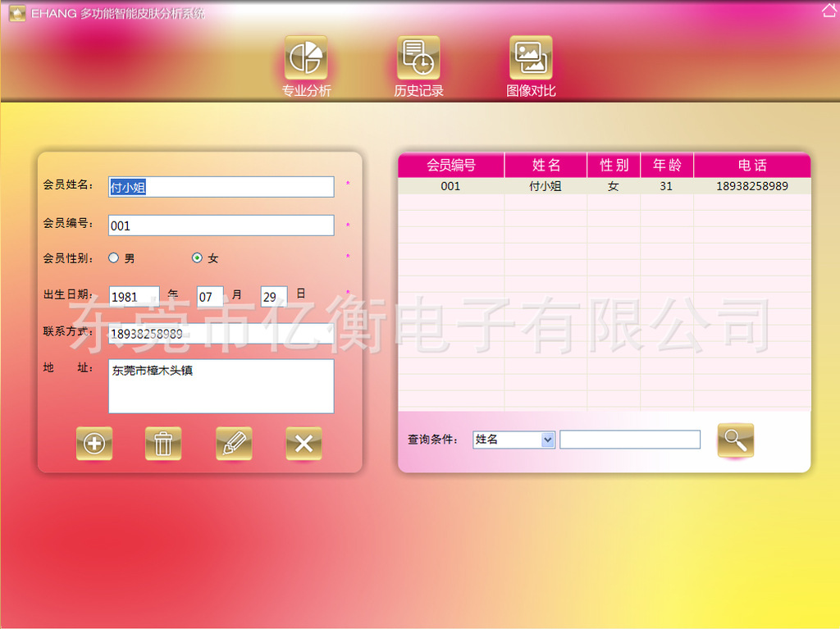Click the search query text box
This screenshot has width=840, height=629.
630,440
